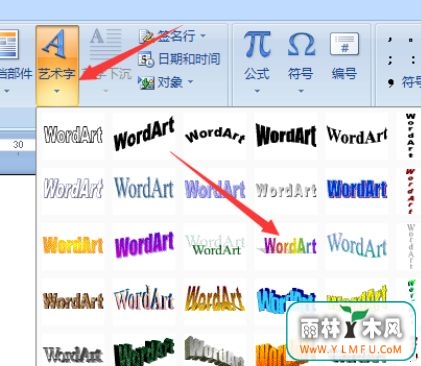Open the 公式 equation pi icon
Viewport: 421px width, 366px height.
tap(257, 44)
